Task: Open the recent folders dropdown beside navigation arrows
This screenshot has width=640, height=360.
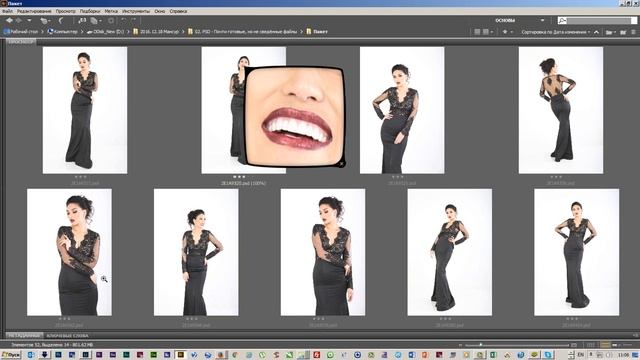Action: (29, 20)
